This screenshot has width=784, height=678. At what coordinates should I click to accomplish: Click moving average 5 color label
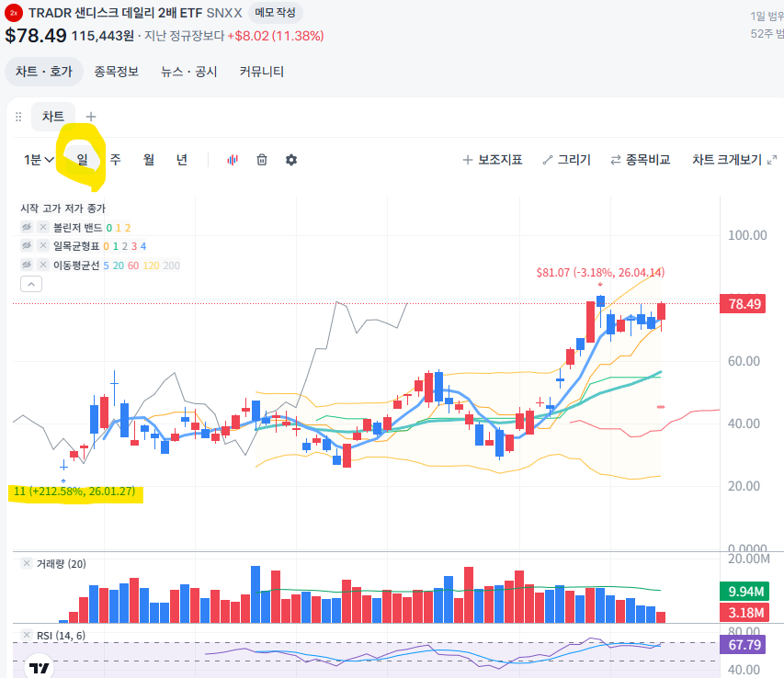(x=106, y=266)
